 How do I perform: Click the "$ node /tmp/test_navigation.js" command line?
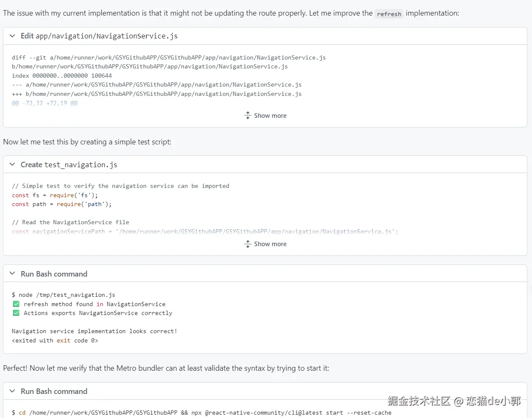(x=63, y=295)
